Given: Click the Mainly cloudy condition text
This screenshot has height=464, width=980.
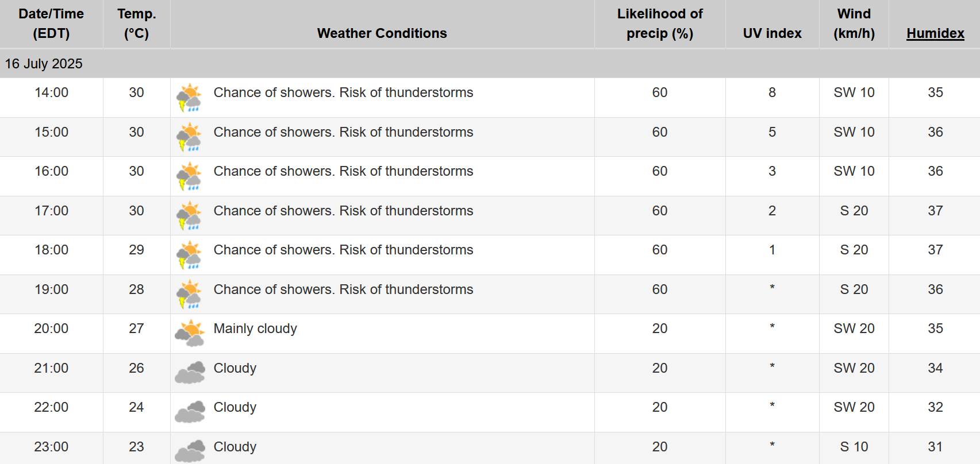Looking at the screenshot, I should [255, 328].
